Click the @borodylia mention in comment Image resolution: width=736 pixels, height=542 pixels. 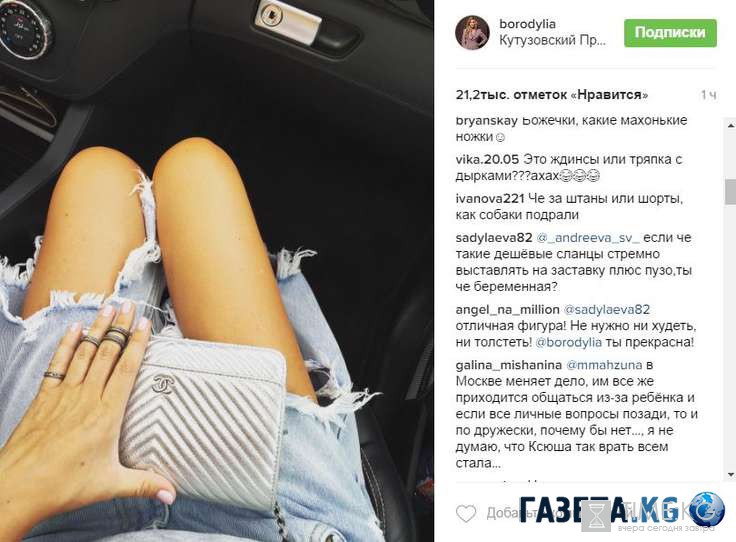(x=568, y=342)
